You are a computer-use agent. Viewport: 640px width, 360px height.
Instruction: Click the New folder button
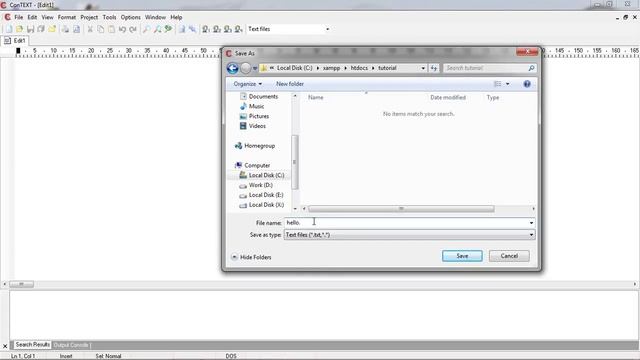(290, 84)
